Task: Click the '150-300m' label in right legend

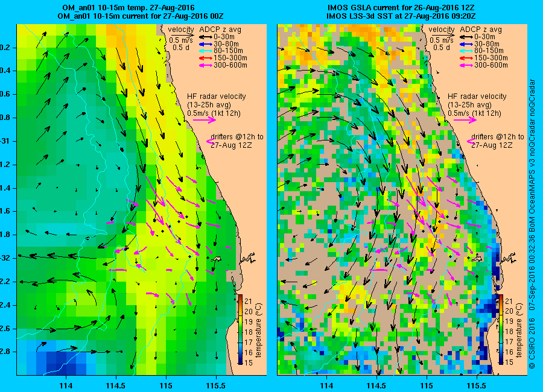Action: [x=491, y=58]
